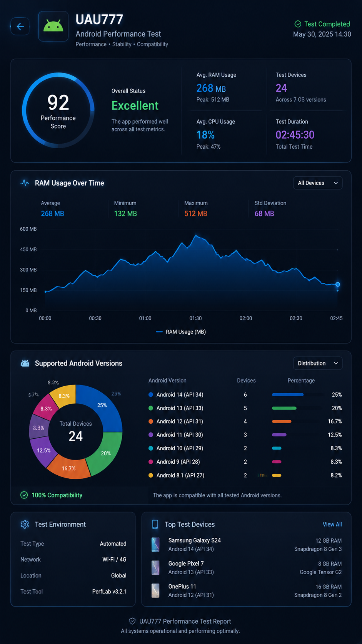Click the Excellent overall status text
362x644 pixels.
pyautogui.click(x=135, y=106)
